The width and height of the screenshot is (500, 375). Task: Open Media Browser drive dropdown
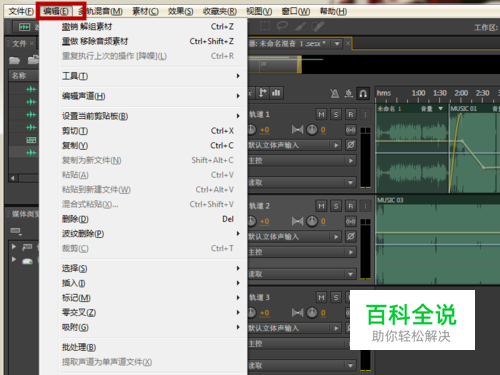(16, 231)
